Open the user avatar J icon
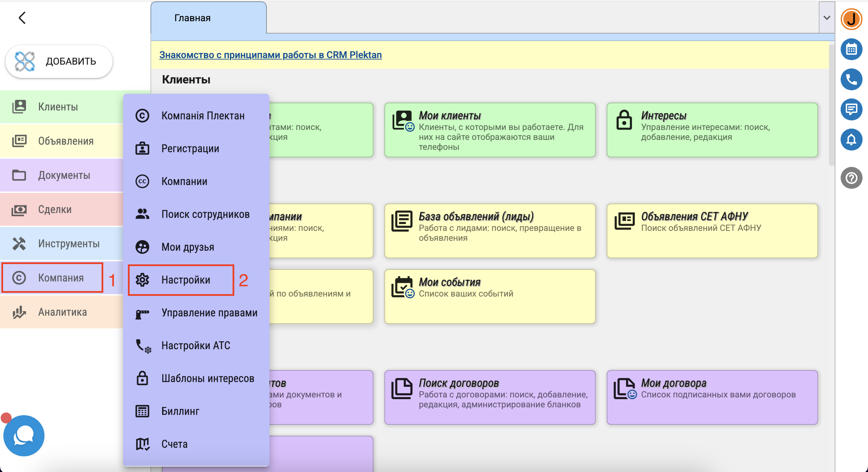The image size is (868, 472). (x=851, y=19)
